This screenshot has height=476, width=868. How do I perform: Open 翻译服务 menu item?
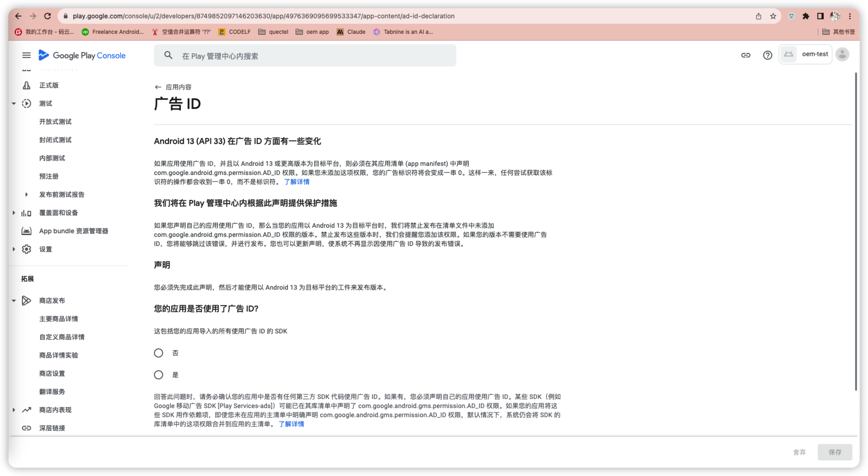52,392
